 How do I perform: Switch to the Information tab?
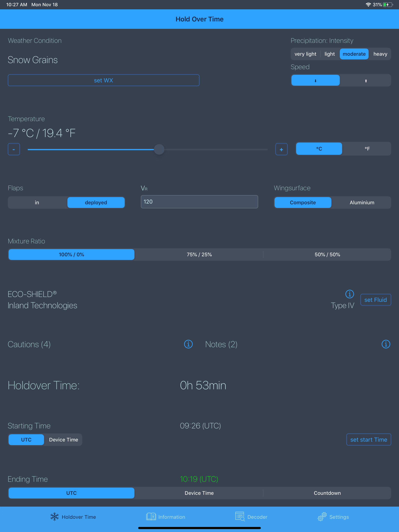[x=166, y=517]
